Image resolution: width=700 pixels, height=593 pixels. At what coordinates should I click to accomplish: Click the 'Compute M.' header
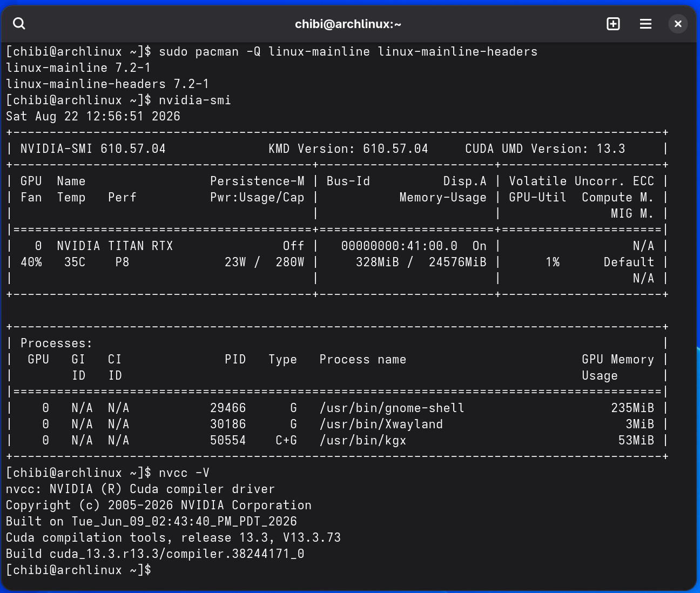click(x=618, y=198)
